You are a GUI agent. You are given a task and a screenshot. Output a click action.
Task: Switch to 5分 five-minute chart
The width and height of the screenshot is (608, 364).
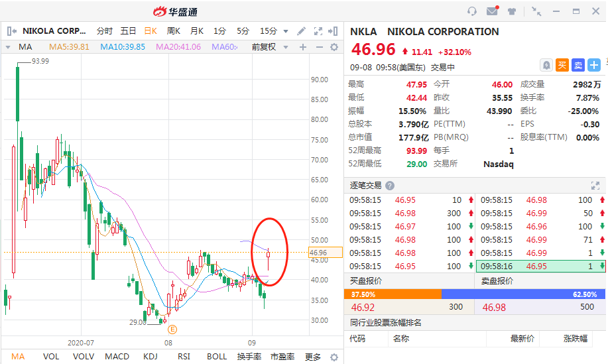[x=243, y=31]
